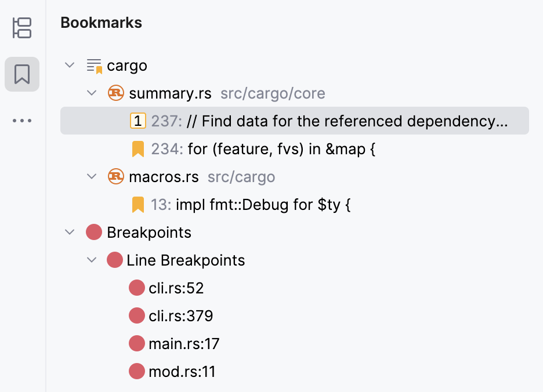
Task: Select the summary.rs tree entry
Action: tap(159, 93)
